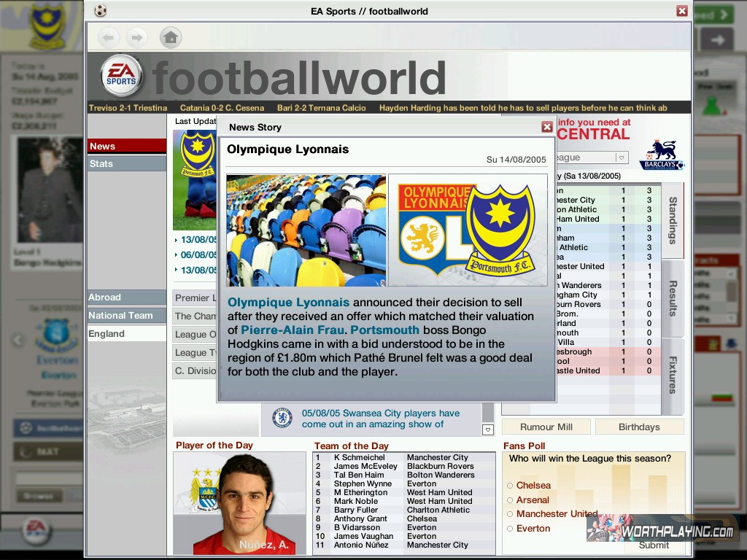The width and height of the screenshot is (747, 560).
Task: Open the Stats section in sidebar
Action: point(126,163)
